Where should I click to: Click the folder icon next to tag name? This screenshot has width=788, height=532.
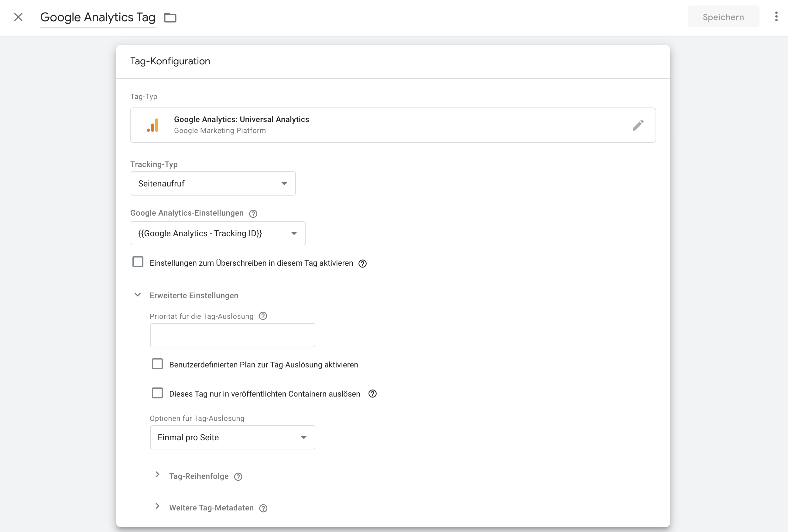pos(170,17)
